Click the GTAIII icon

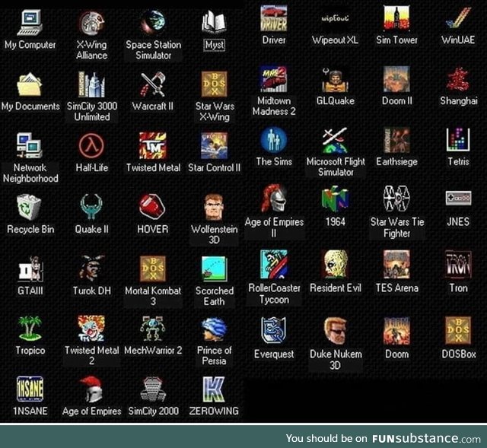click(x=30, y=268)
